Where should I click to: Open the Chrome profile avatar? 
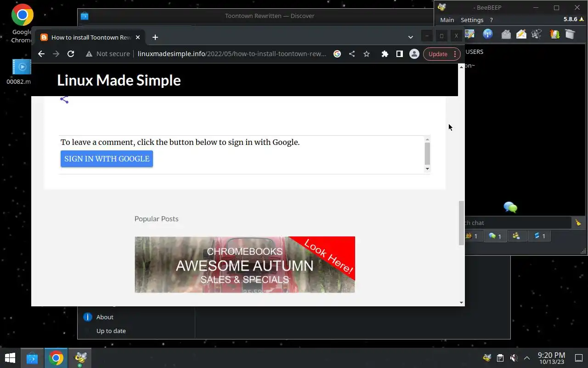[x=414, y=54]
